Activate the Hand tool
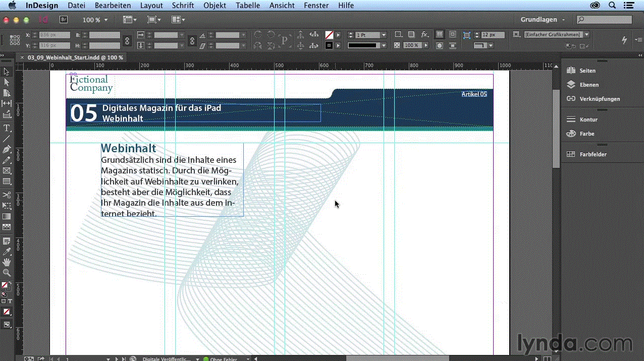 pyautogui.click(x=7, y=262)
